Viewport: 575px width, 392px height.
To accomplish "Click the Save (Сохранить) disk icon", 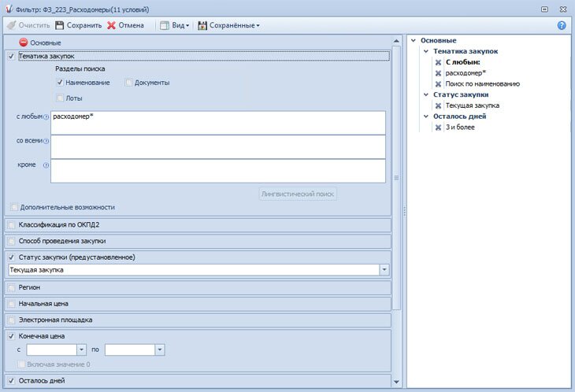I will pyautogui.click(x=60, y=25).
